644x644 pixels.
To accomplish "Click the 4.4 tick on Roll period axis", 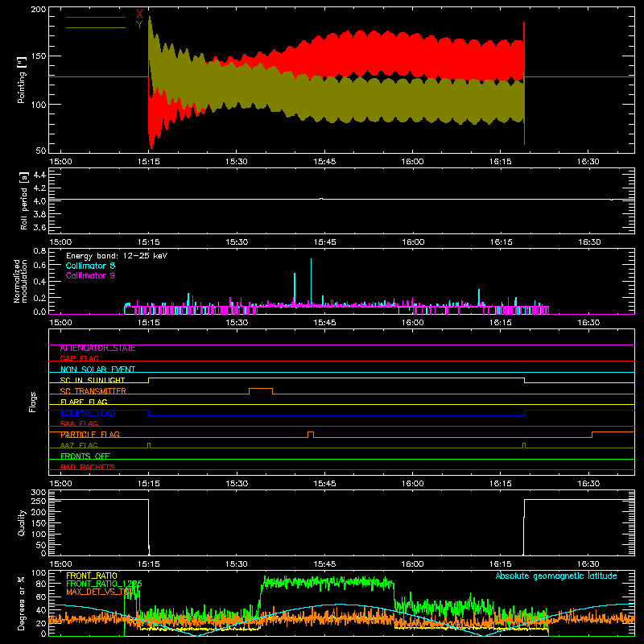I will 39,175.
